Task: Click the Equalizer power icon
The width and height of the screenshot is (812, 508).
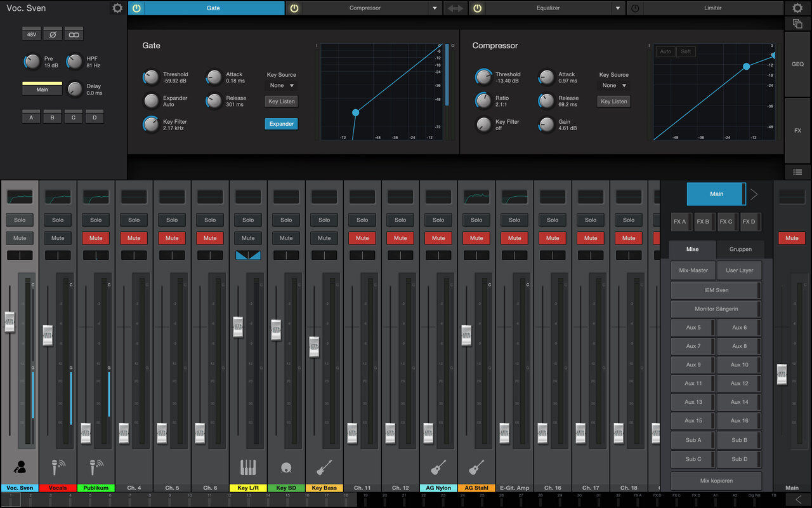Action: tap(477, 8)
